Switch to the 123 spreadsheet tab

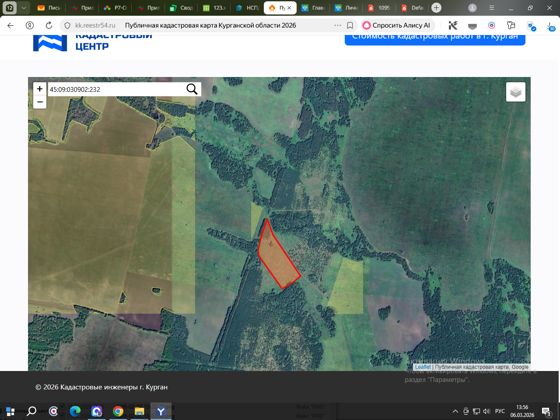point(214,8)
